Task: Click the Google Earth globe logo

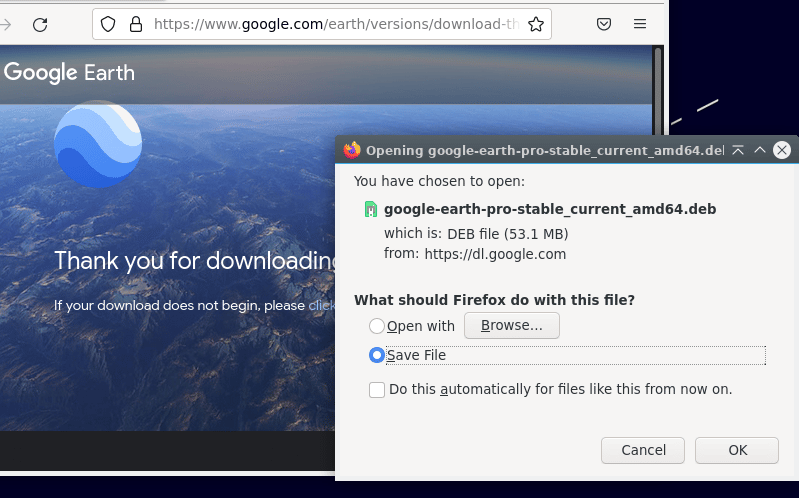Action: [x=98, y=144]
